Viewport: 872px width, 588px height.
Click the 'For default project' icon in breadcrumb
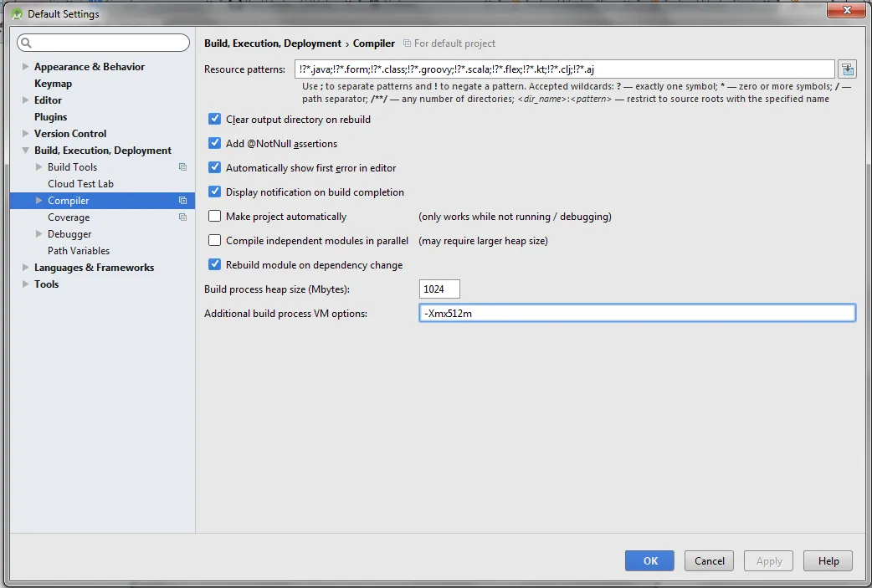click(x=407, y=43)
